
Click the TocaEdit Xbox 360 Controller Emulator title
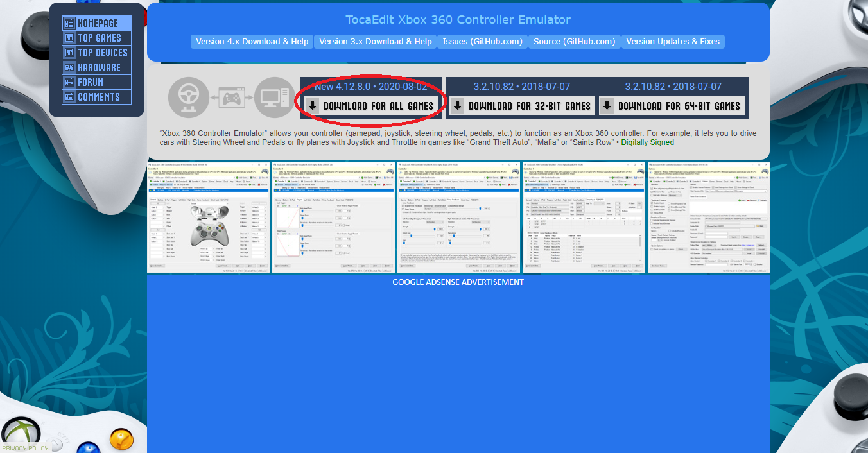pos(458,20)
